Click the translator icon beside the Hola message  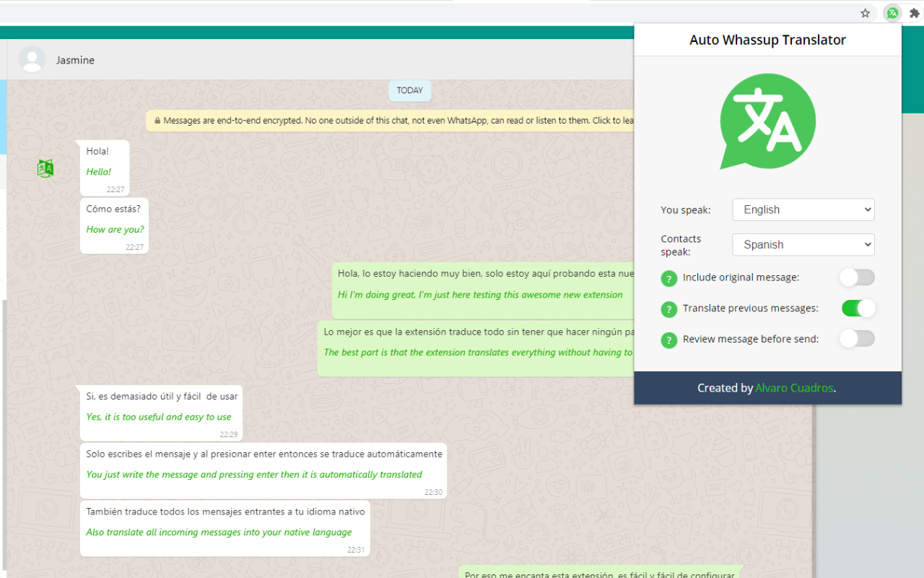coord(45,168)
